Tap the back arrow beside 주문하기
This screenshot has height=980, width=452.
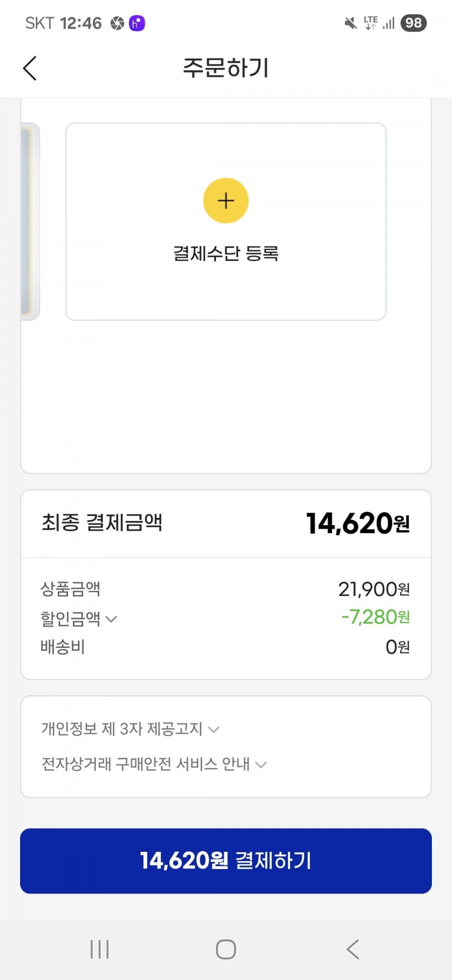(x=30, y=68)
